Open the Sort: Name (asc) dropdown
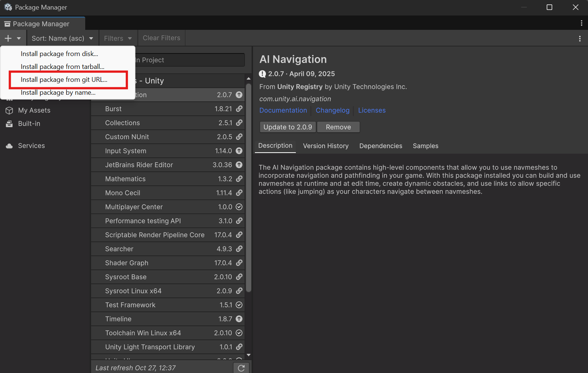 click(62, 38)
